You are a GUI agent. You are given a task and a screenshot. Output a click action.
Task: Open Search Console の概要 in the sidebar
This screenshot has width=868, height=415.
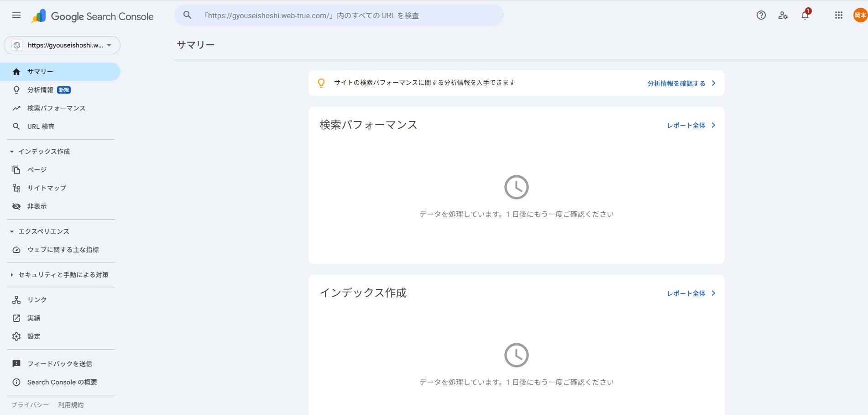coord(60,382)
